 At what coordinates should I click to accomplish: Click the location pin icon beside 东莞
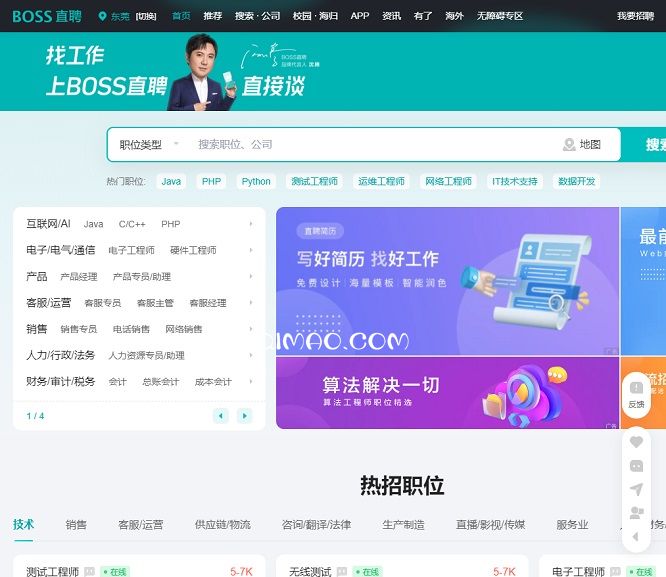[x=102, y=16]
